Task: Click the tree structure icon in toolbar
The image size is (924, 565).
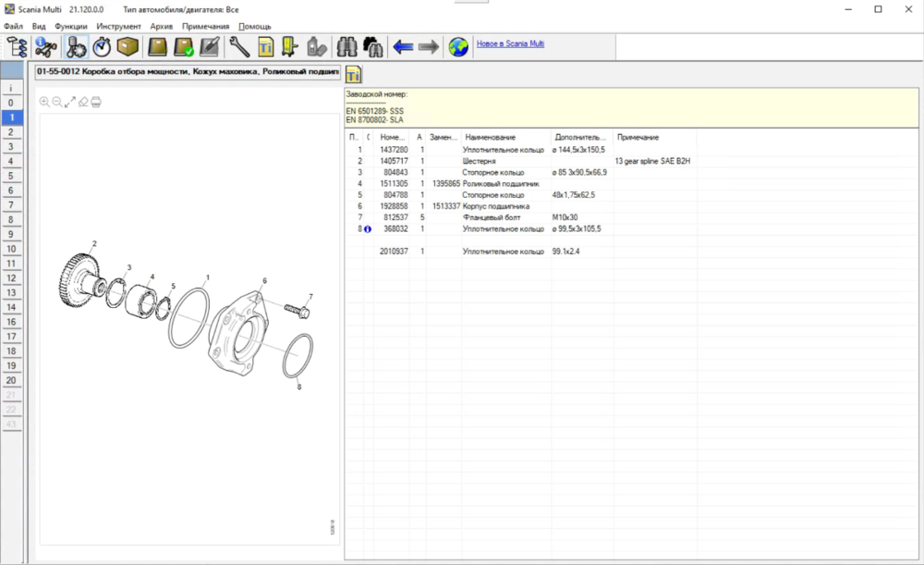Action: coord(17,46)
